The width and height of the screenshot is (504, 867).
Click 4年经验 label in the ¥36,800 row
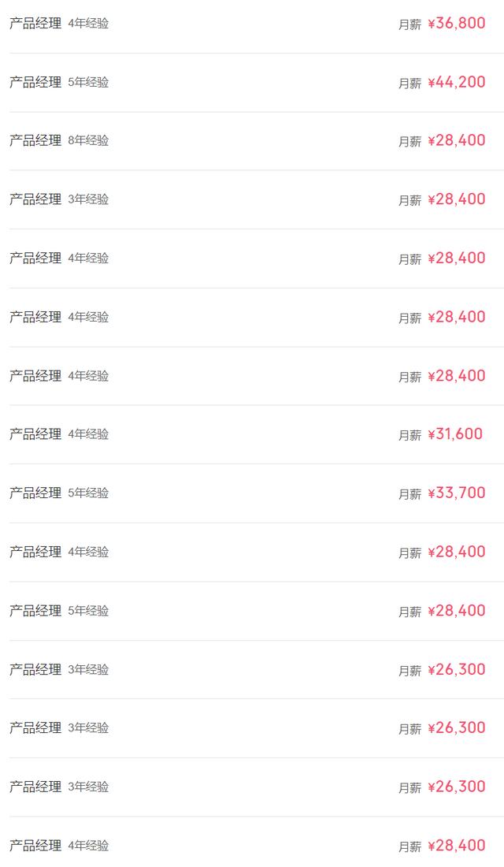click(x=88, y=24)
